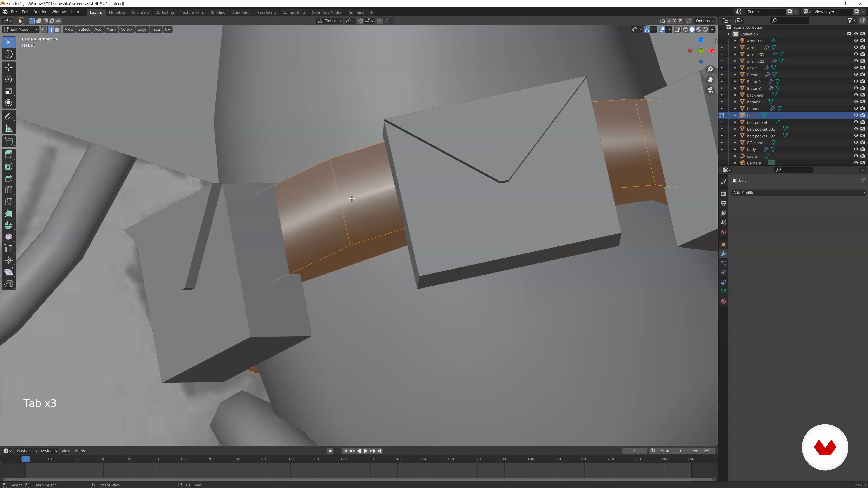
Task: Select the Poly Build tool
Action: (x=8, y=213)
